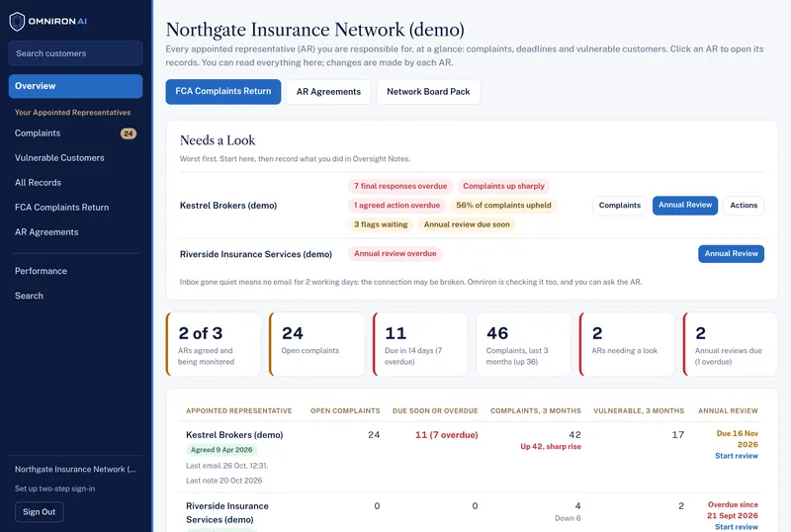Click Riverside Insurance Services (demo) in Needs a Look
Screen dimensions: 791x532
tap(256, 254)
